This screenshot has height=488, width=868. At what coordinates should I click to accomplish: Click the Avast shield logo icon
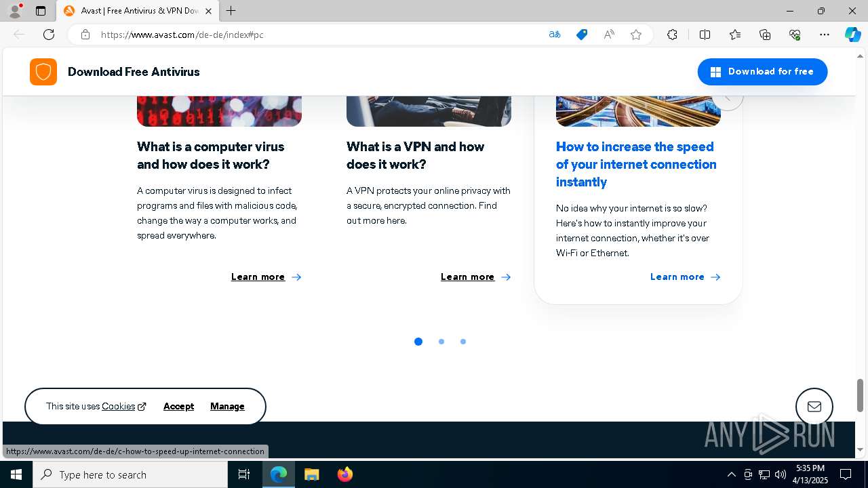pos(43,72)
